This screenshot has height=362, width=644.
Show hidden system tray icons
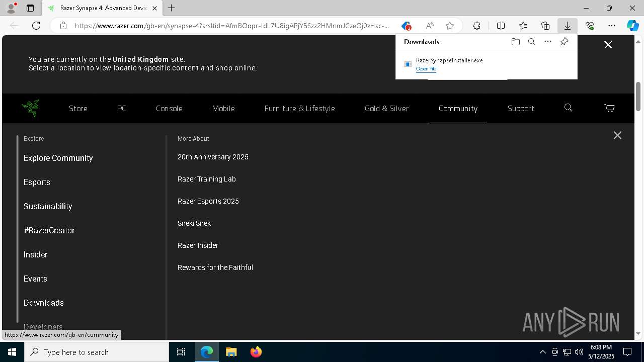[x=542, y=352]
